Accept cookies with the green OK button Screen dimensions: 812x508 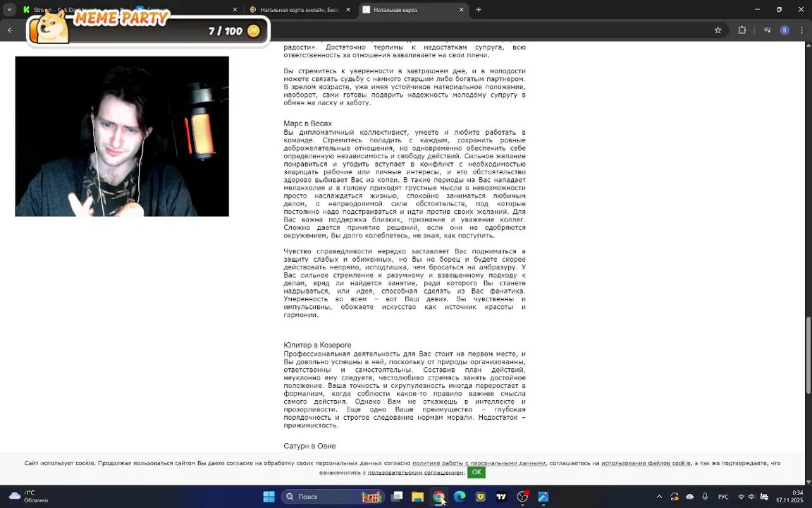coord(476,472)
